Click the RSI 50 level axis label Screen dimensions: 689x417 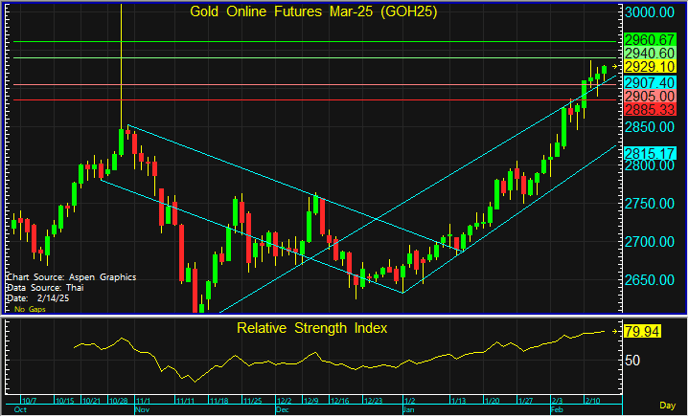(x=636, y=358)
